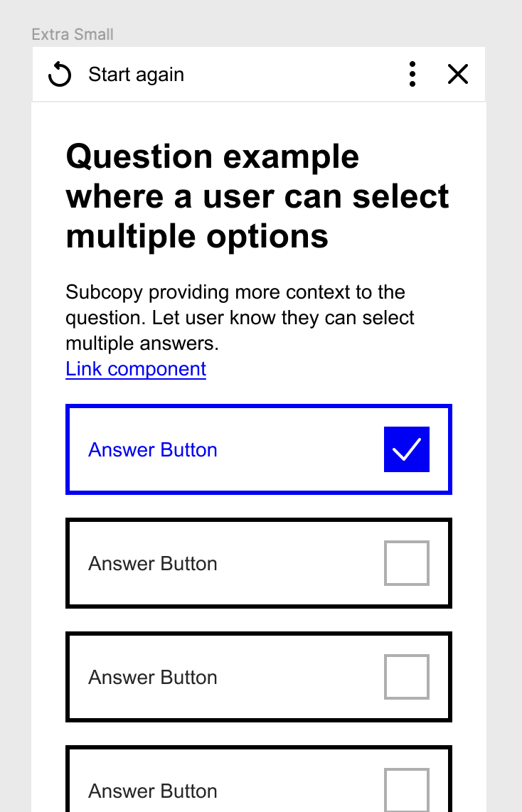Choose the third "Answer Button" text label
Image resolution: width=522 pixels, height=812 pixels.
coord(153,678)
